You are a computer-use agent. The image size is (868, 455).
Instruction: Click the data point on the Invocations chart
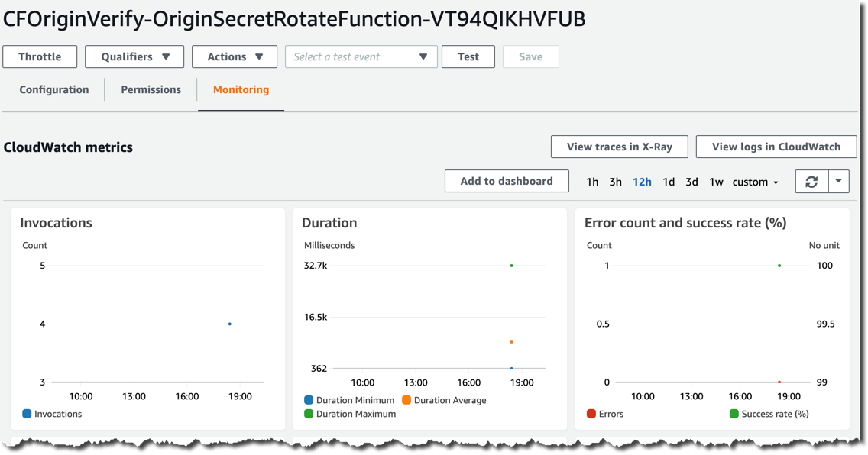click(x=229, y=324)
